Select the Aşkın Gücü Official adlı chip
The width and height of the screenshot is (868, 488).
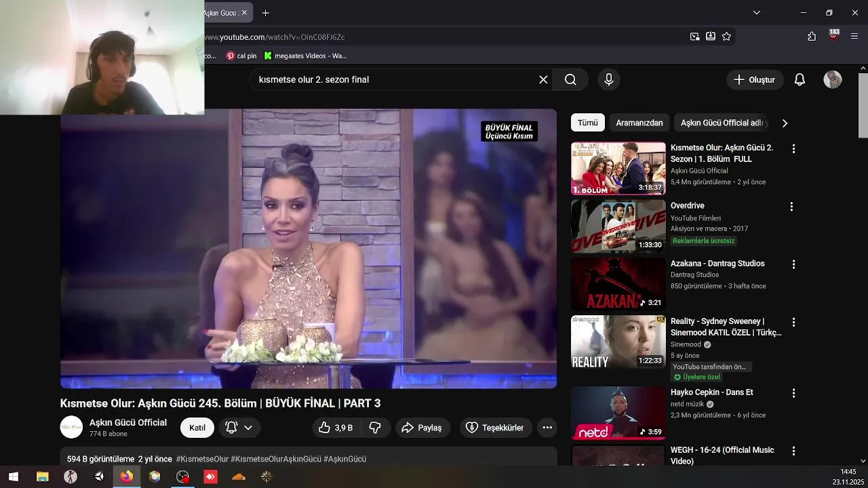[722, 123]
